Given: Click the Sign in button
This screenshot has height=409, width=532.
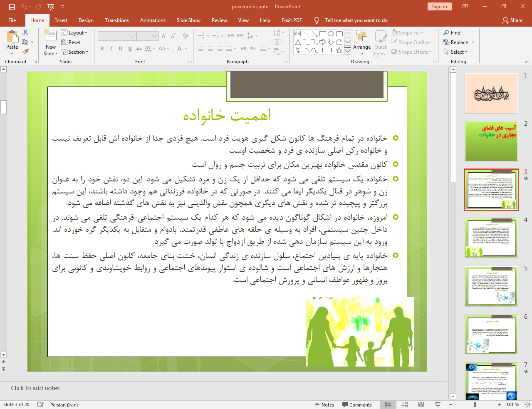Looking at the screenshot, I should tap(439, 7).
